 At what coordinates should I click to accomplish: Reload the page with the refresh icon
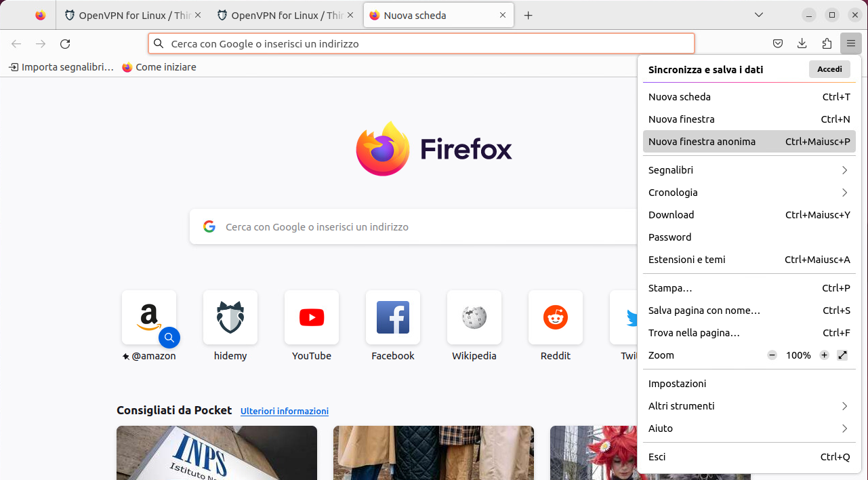(x=65, y=43)
